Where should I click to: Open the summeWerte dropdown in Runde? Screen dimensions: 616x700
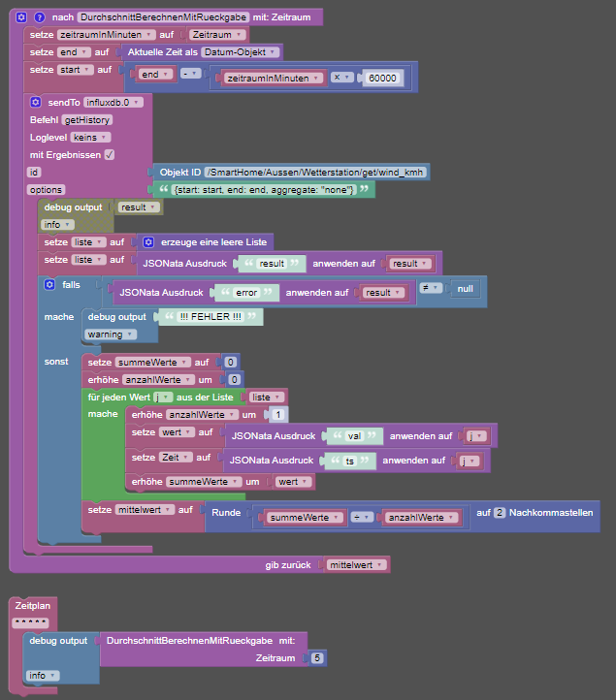point(306,518)
